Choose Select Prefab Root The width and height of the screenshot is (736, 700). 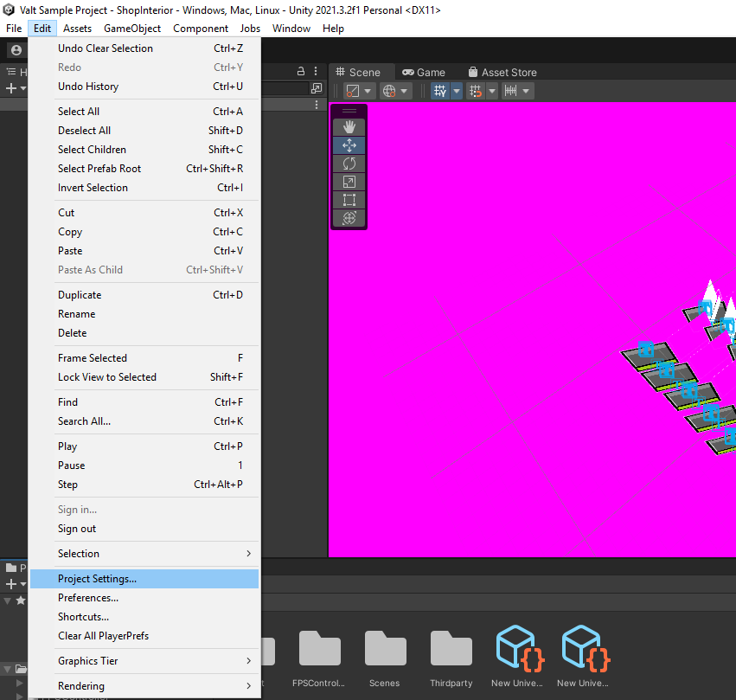(144, 169)
